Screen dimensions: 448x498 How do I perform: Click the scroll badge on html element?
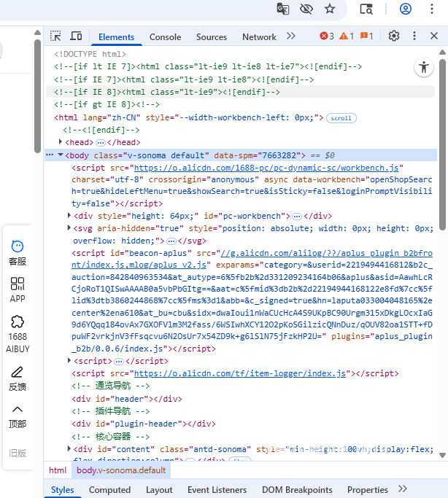point(341,118)
